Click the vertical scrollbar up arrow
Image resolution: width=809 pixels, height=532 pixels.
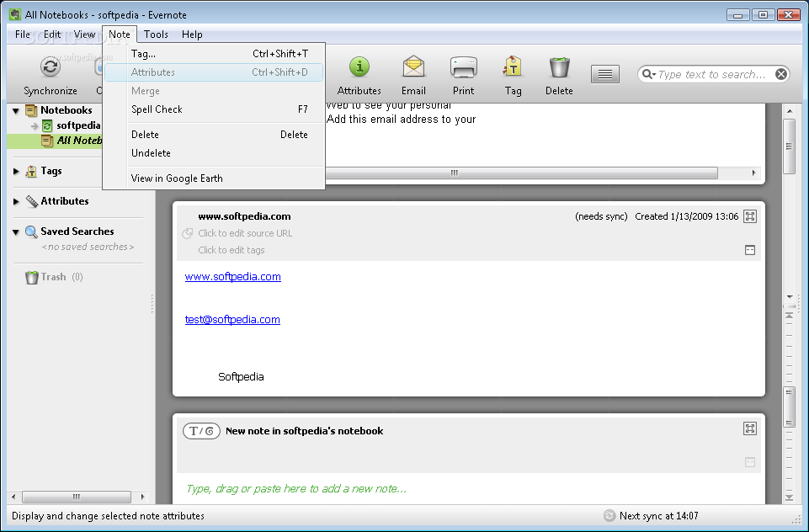click(790, 111)
